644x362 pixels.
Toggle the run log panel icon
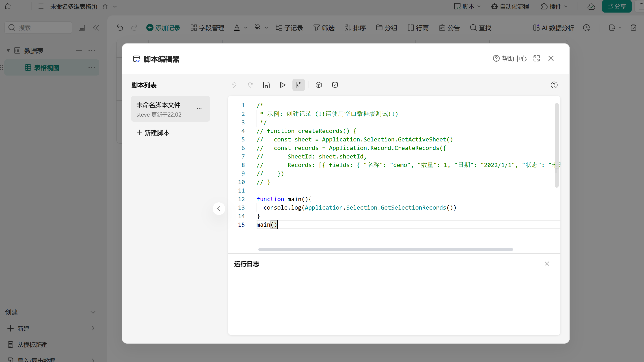click(298, 85)
